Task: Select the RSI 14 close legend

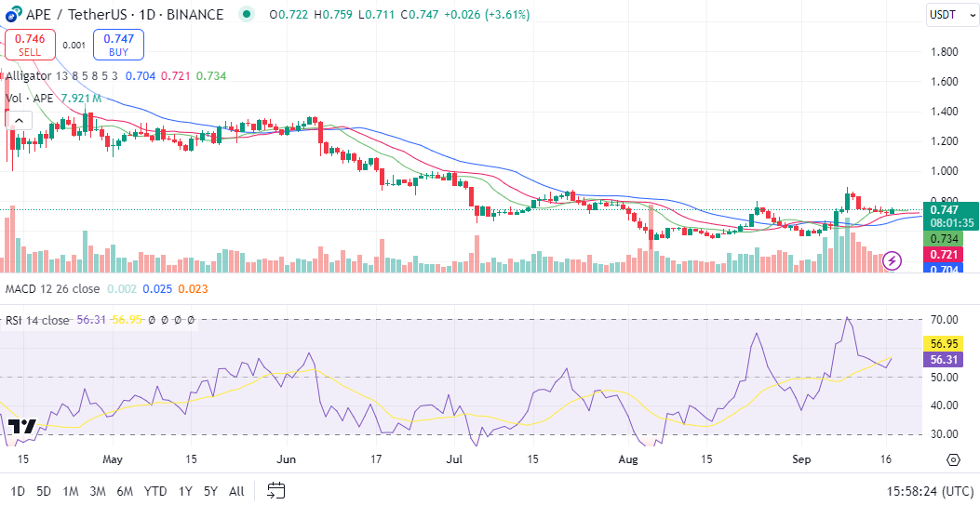Action: pyautogui.click(x=37, y=320)
